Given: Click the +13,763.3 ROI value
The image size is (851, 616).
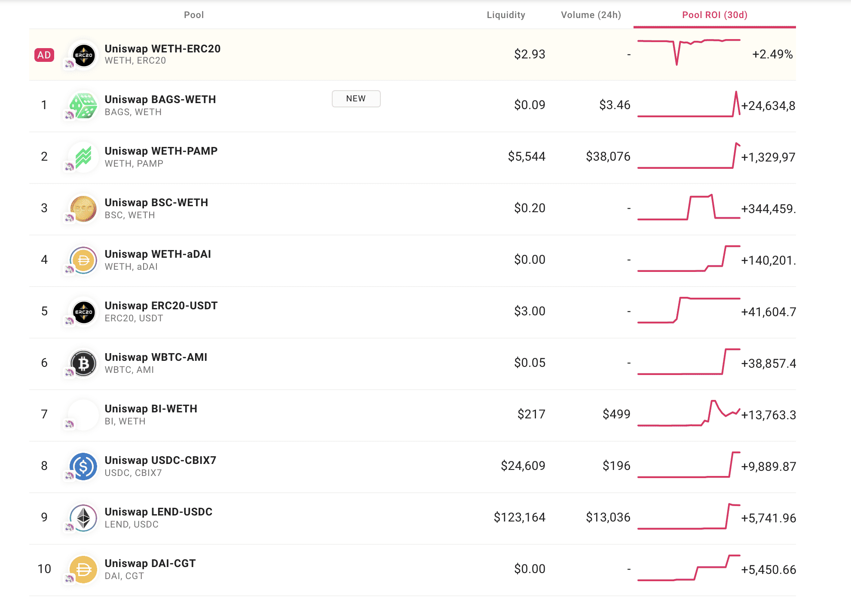Looking at the screenshot, I should pyautogui.click(x=768, y=415).
